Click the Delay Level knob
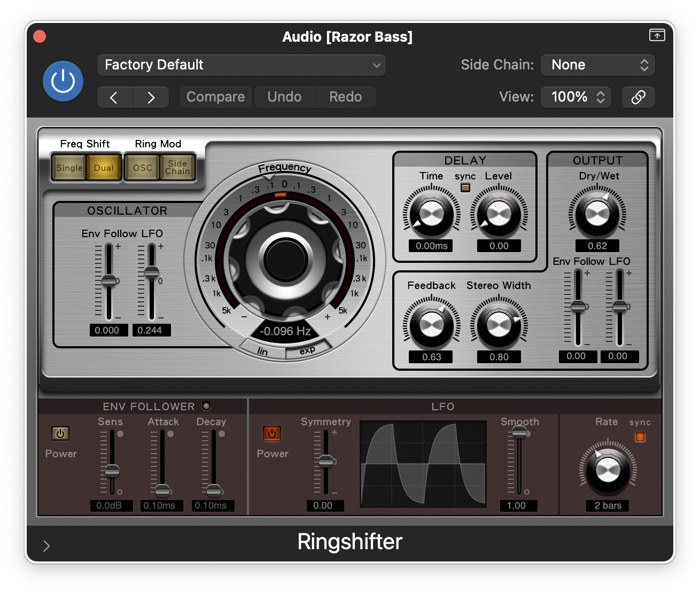Image resolution: width=700 pixels, height=593 pixels. click(x=499, y=215)
